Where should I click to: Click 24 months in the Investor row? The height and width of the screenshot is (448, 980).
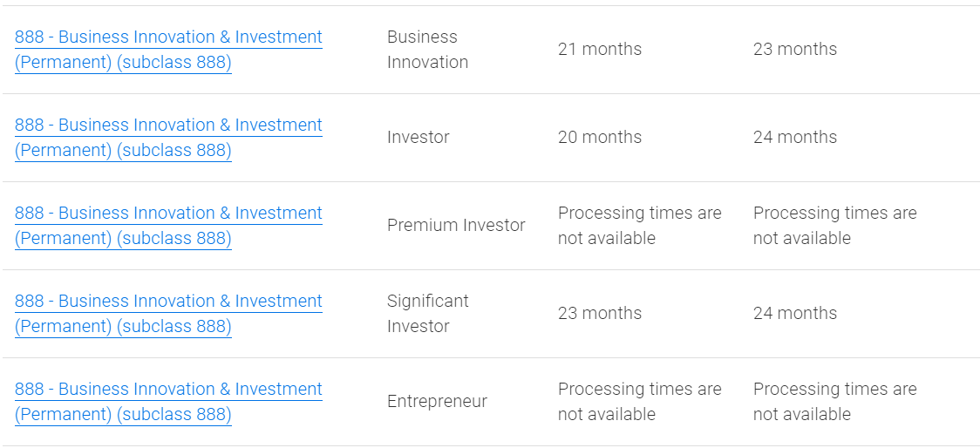(795, 138)
